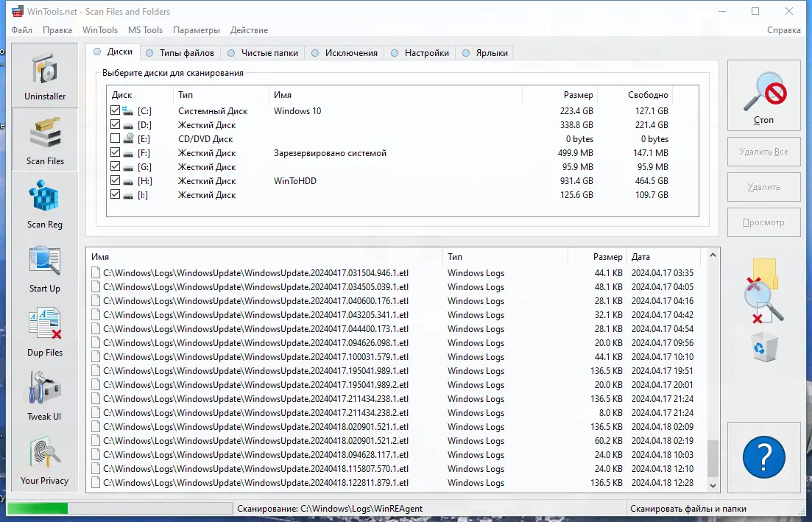Click status 'Сканирование: C:\Windows\Logs\WinREAgent'
Viewport: 812px width, 522px height.
coord(330,509)
